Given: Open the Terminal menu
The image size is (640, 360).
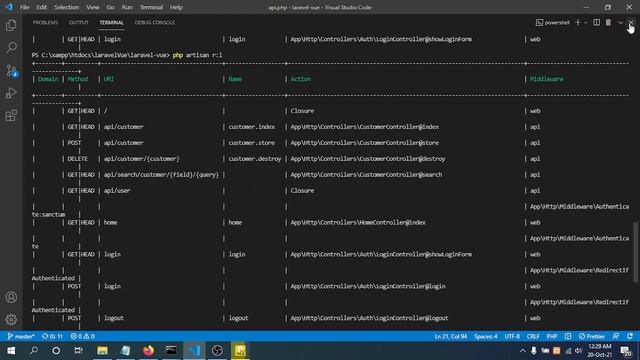Looking at the screenshot, I should tap(151, 7).
